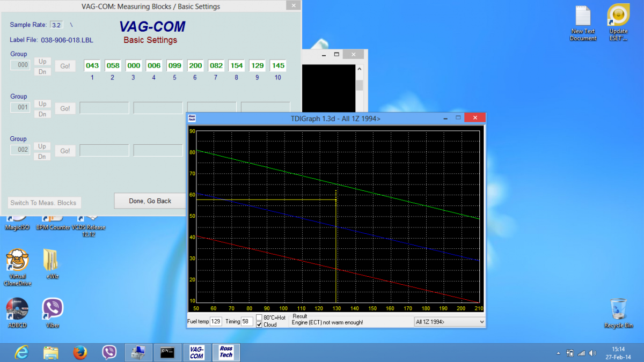Open the Recycle Bin

618,313
